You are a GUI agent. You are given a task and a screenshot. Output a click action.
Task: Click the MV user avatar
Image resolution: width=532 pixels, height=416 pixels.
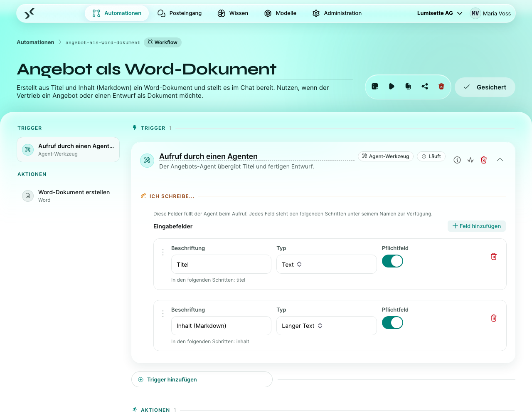(x=475, y=13)
